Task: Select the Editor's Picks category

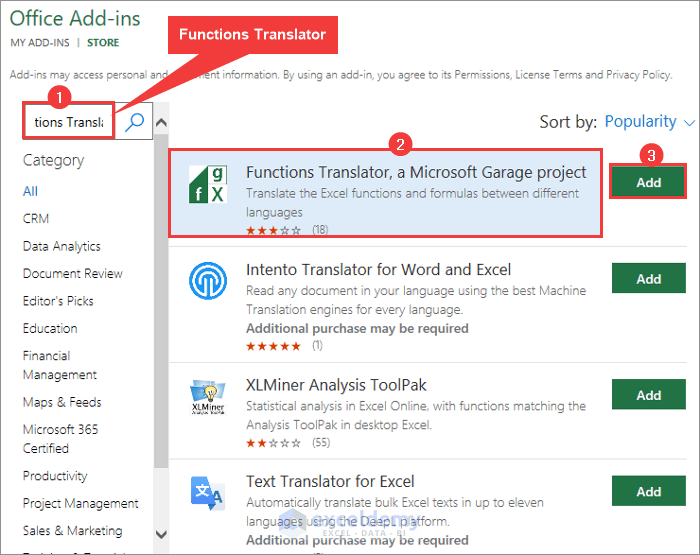Action: 58,301
